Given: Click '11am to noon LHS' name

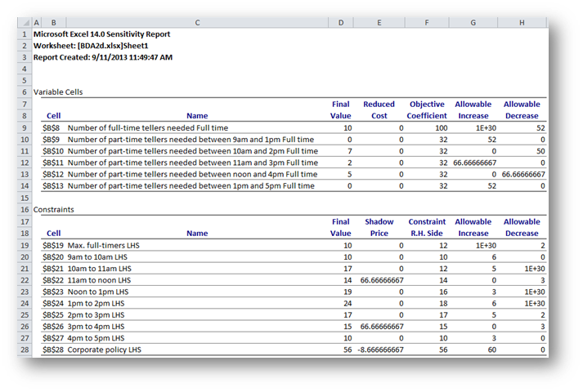Looking at the screenshot, I should tap(99, 280).
